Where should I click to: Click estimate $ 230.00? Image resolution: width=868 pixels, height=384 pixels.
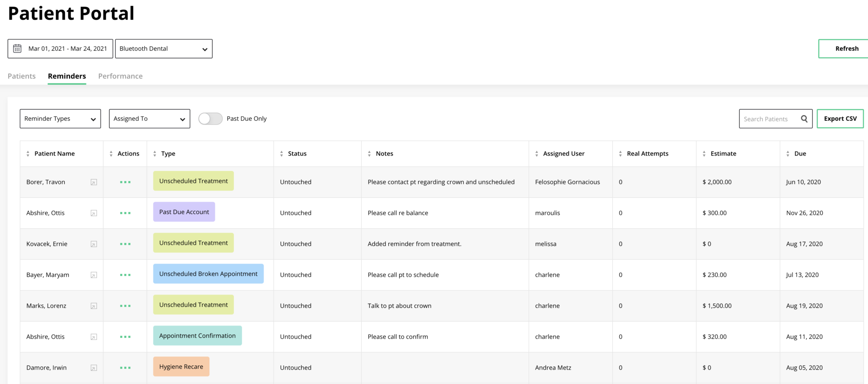click(715, 275)
